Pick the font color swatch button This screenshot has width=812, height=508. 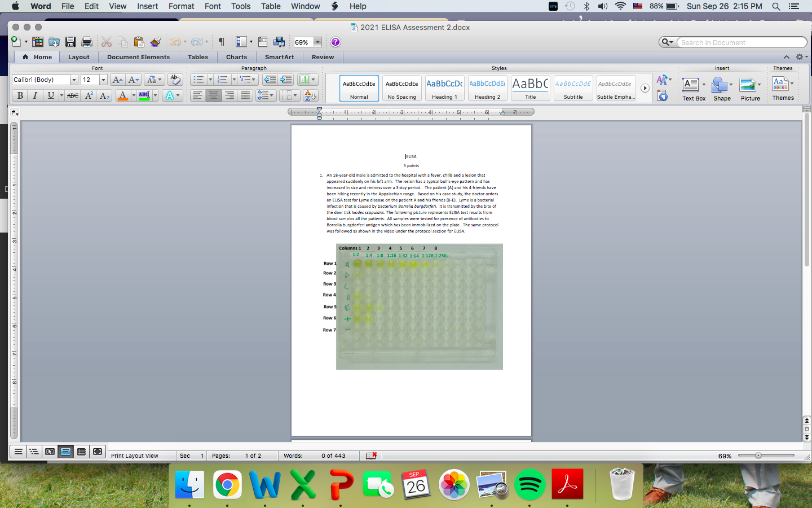coord(122,95)
